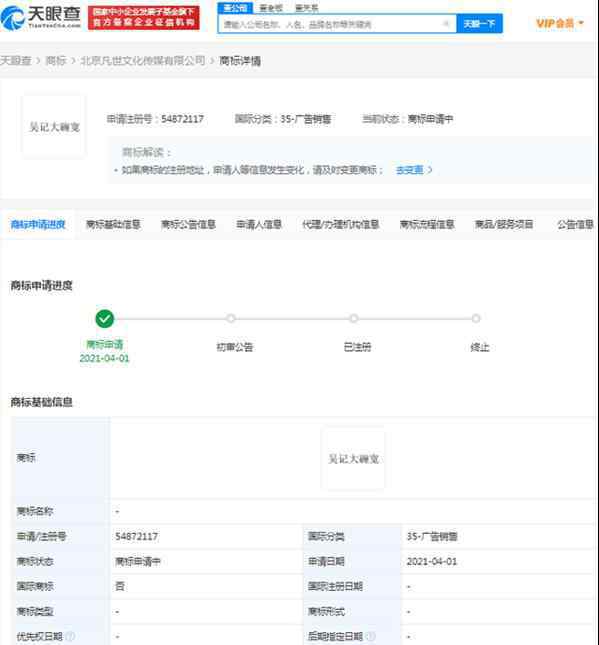The width and height of the screenshot is (599, 645).
Task: Open the help icon next to 优先权日期
Action: (70, 636)
